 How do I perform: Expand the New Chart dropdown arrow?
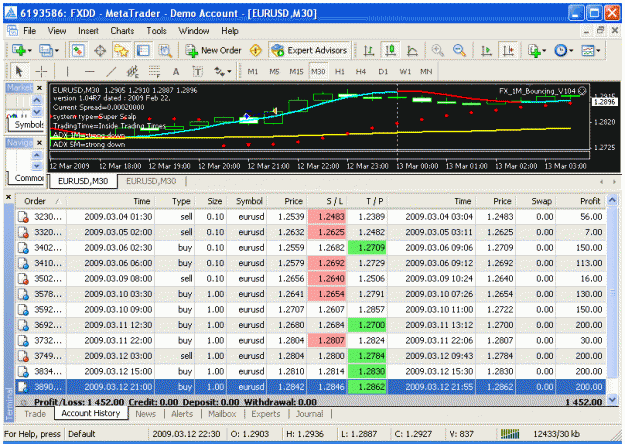click(29, 51)
